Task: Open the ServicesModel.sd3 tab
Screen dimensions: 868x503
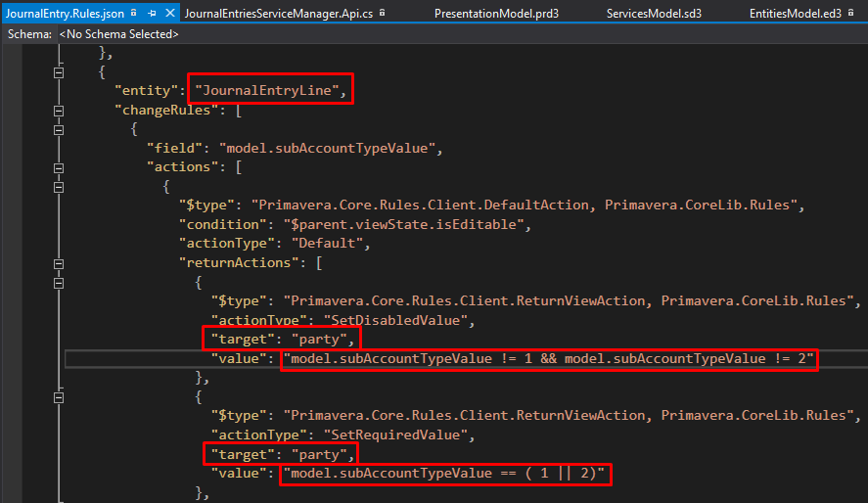Action: click(654, 14)
